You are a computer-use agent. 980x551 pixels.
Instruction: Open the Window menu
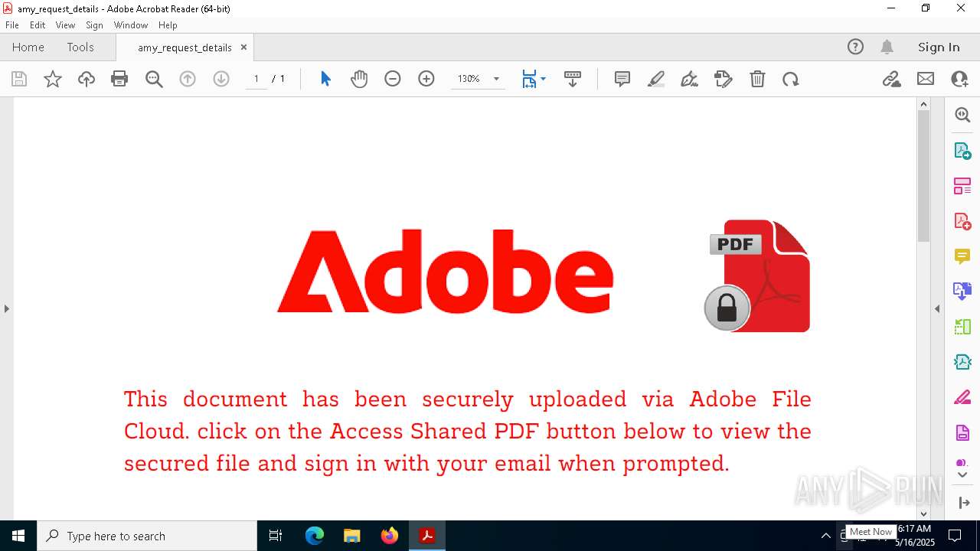tap(131, 24)
